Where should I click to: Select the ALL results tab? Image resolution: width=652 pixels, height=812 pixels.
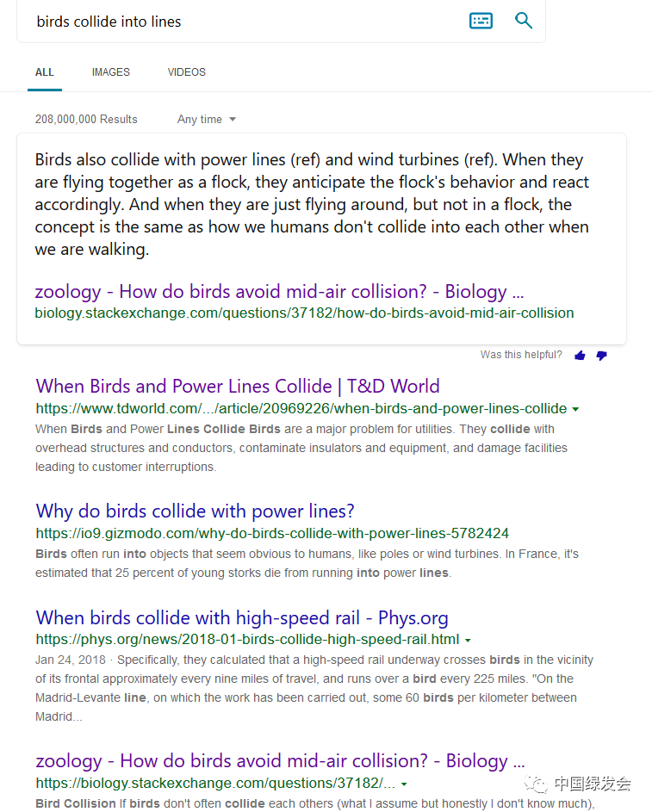pos(45,72)
